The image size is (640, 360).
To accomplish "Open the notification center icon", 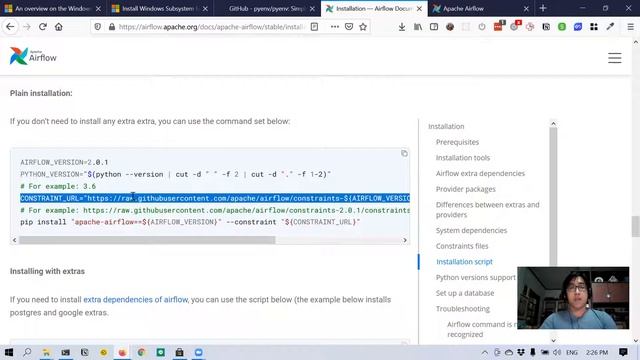I will click(x=623, y=352).
